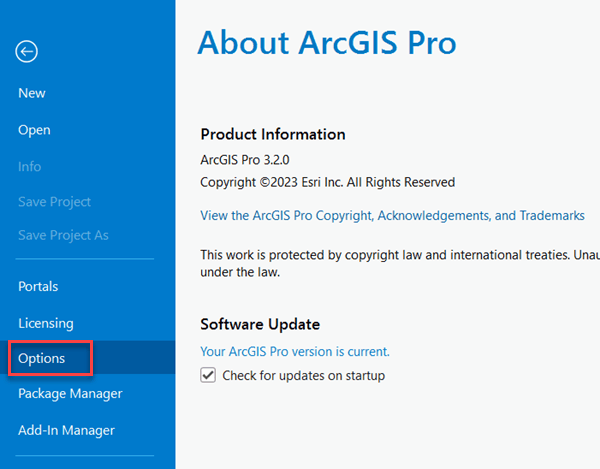
Task: Uncheck Check for updates on startup
Action: pyautogui.click(x=208, y=376)
